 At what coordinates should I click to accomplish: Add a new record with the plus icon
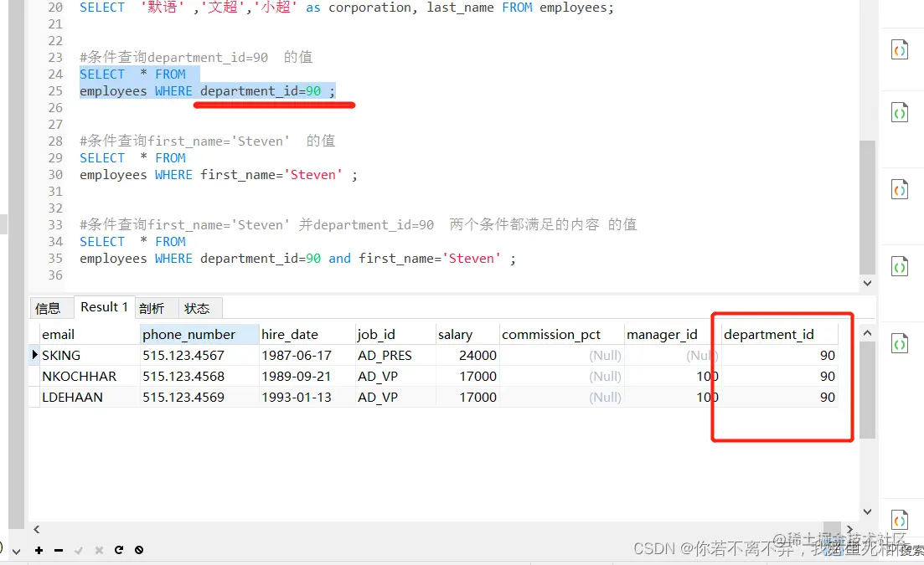[39, 550]
